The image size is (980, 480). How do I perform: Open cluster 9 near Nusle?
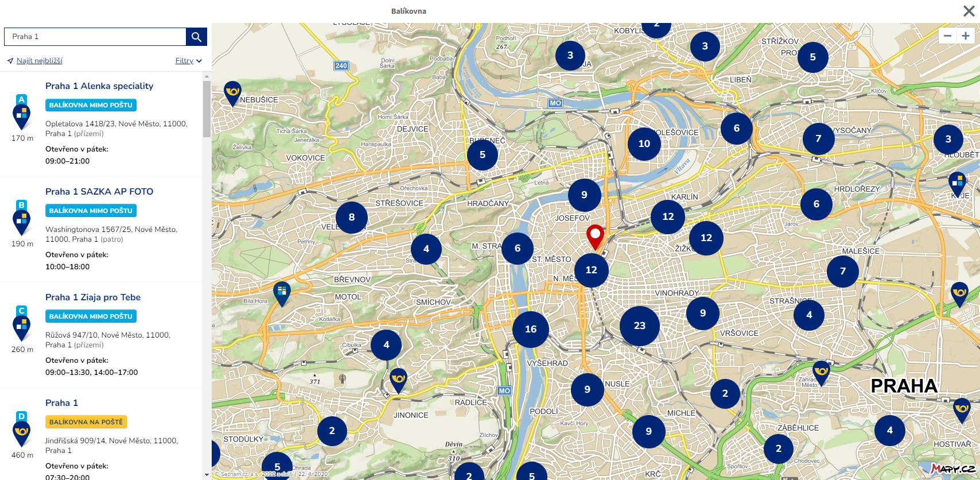point(587,389)
